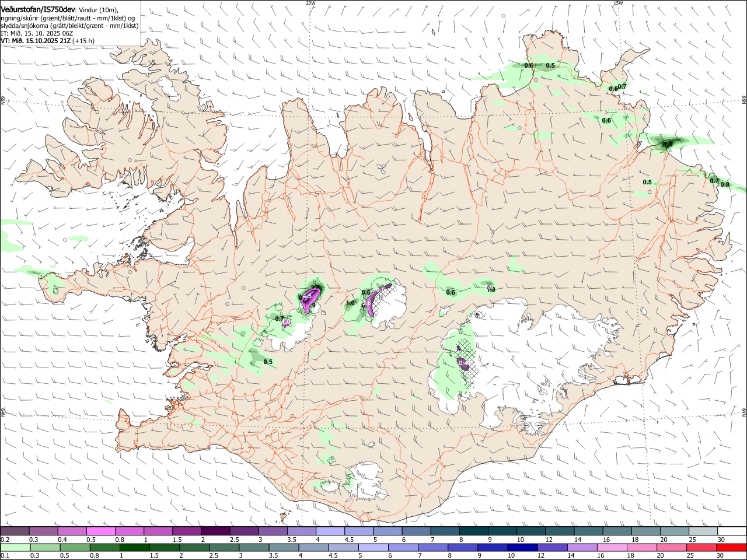Click the 1.0 precipitation value on the map
747x560 pixels.
(x=350, y=303)
